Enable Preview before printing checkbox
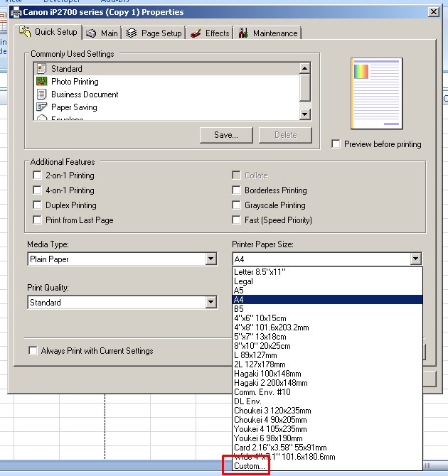 pos(336,144)
